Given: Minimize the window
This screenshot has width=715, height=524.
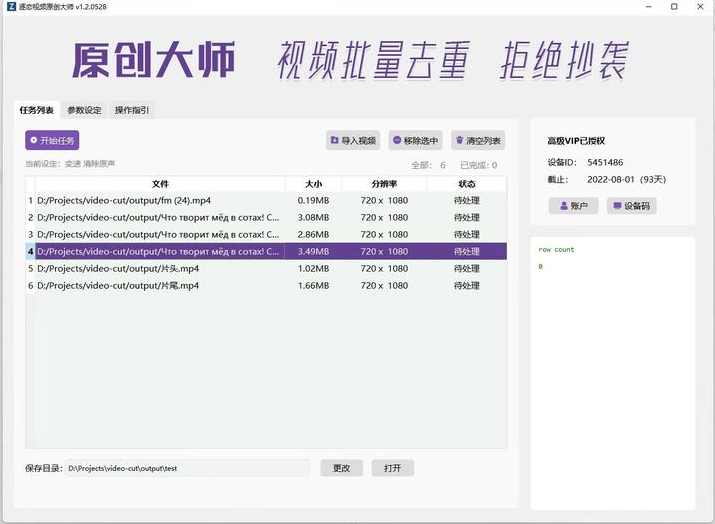Looking at the screenshot, I should point(648,6).
